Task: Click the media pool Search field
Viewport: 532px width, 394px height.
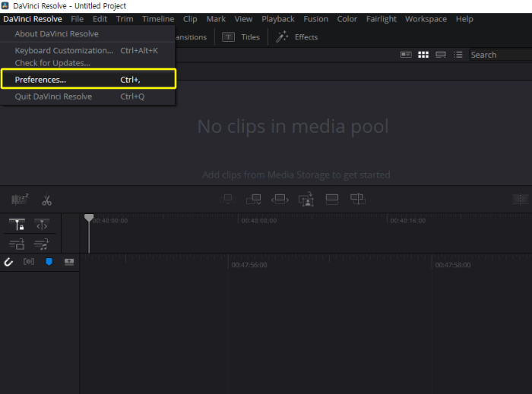Action: (500, 55)
